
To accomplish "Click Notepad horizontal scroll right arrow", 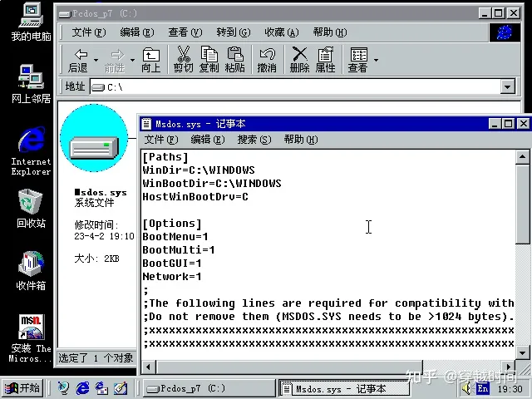I will tap(508, 367).
